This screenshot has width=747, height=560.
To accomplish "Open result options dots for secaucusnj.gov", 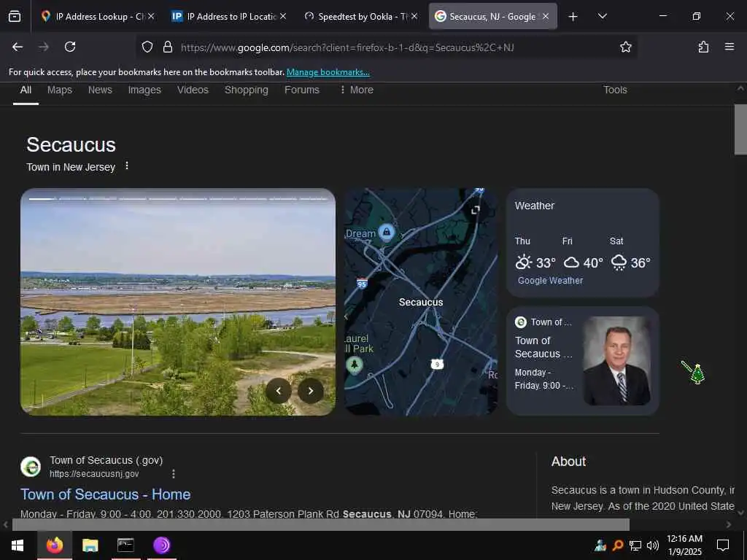I will (174, 474).
